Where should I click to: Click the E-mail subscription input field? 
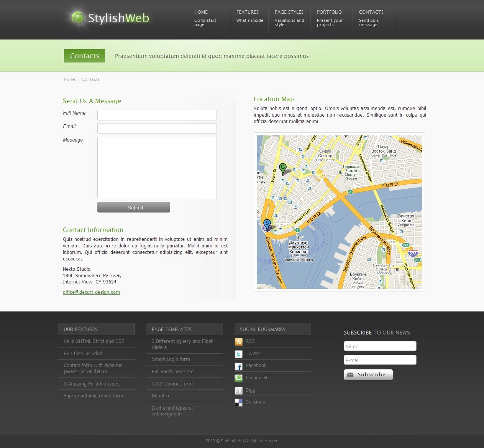tap(379, 360)
